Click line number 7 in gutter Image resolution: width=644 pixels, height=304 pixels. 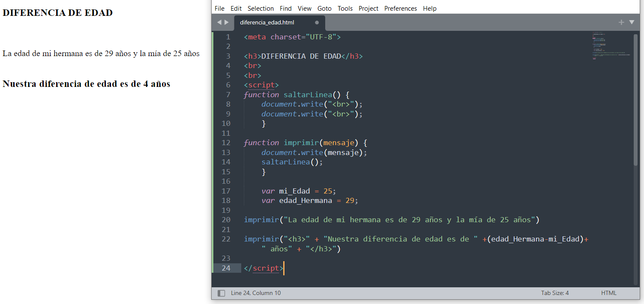click(228, 95)
